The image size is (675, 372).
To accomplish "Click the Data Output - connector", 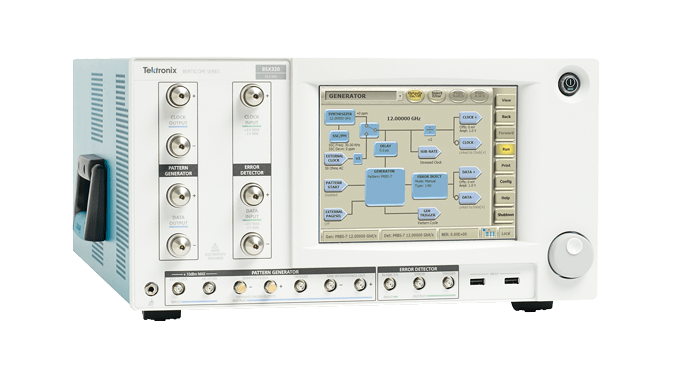I will point(178,245).
